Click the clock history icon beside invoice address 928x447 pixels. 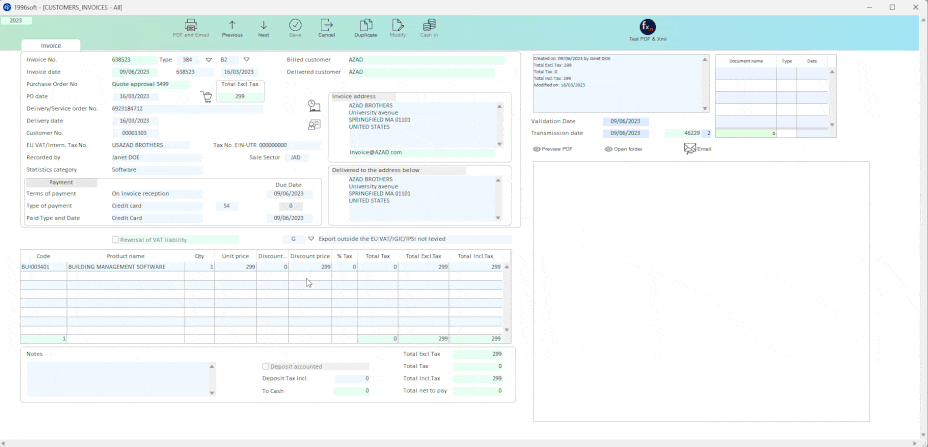point(314,106)
